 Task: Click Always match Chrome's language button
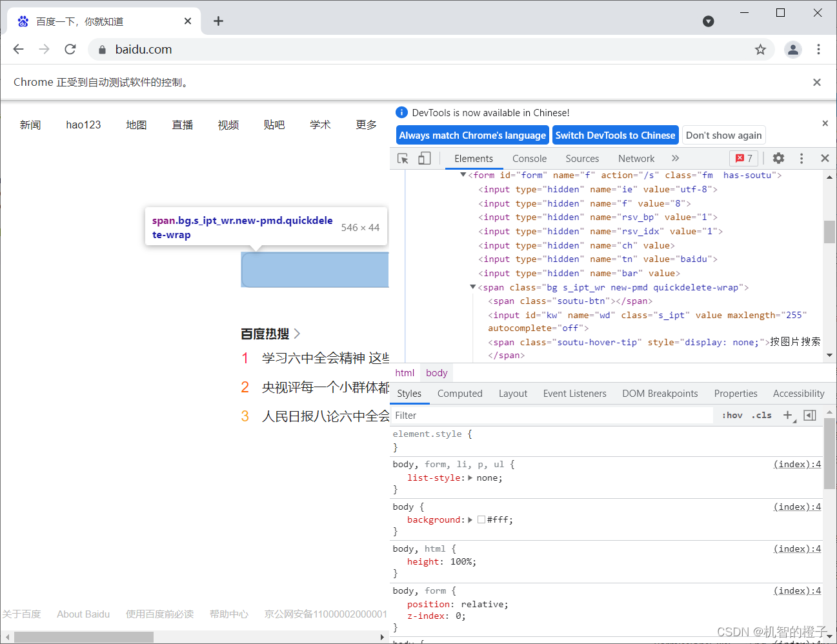coord(472,136)
